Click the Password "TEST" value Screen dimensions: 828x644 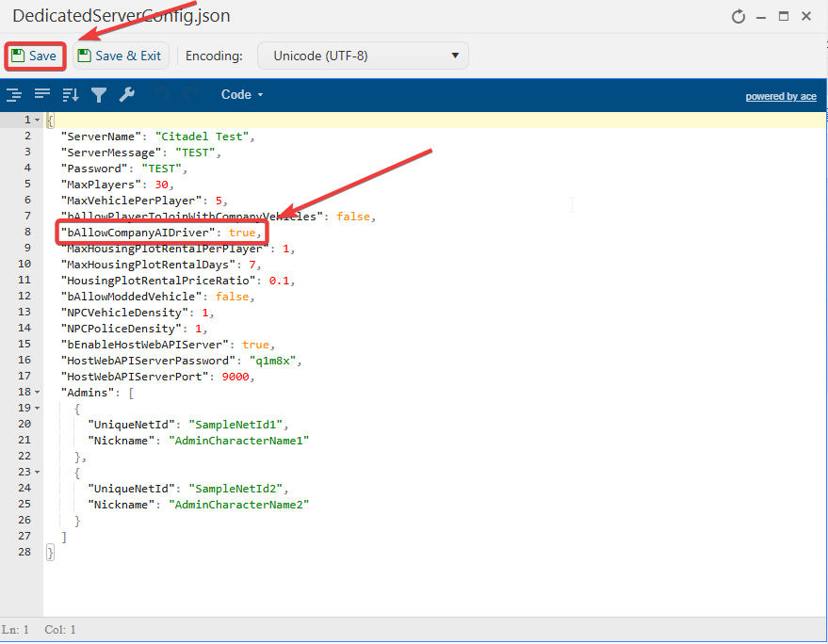(x=161, y=169)
